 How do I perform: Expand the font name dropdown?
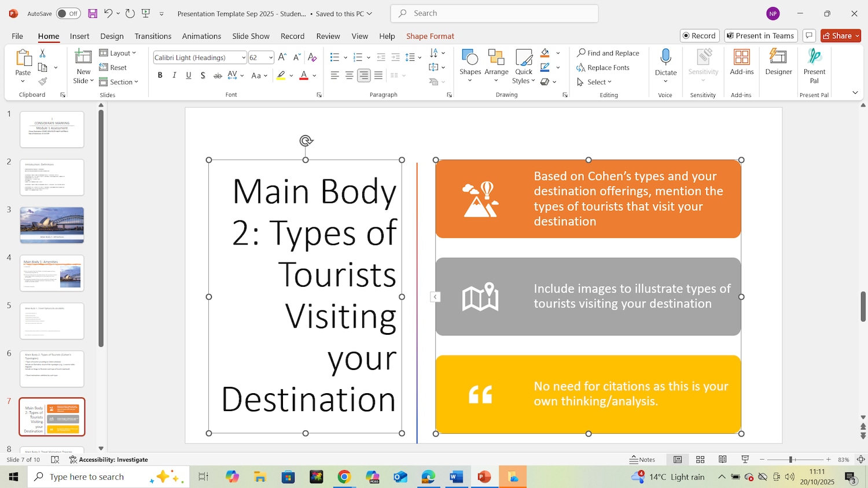244,57
